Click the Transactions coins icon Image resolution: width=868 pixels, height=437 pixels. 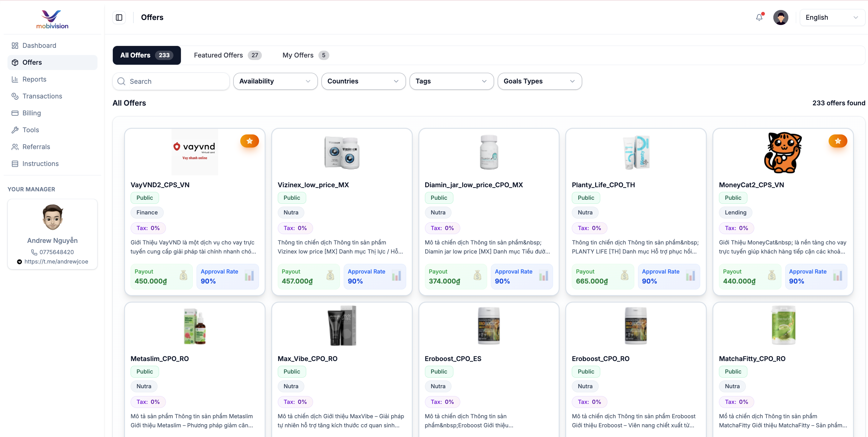point(15,96)
